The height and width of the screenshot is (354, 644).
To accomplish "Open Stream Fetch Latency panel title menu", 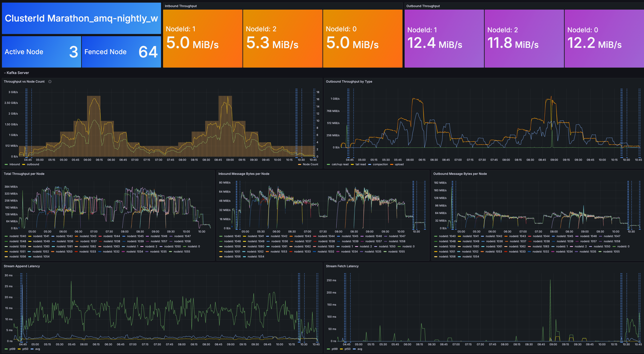I will click(x=342, y=266).
